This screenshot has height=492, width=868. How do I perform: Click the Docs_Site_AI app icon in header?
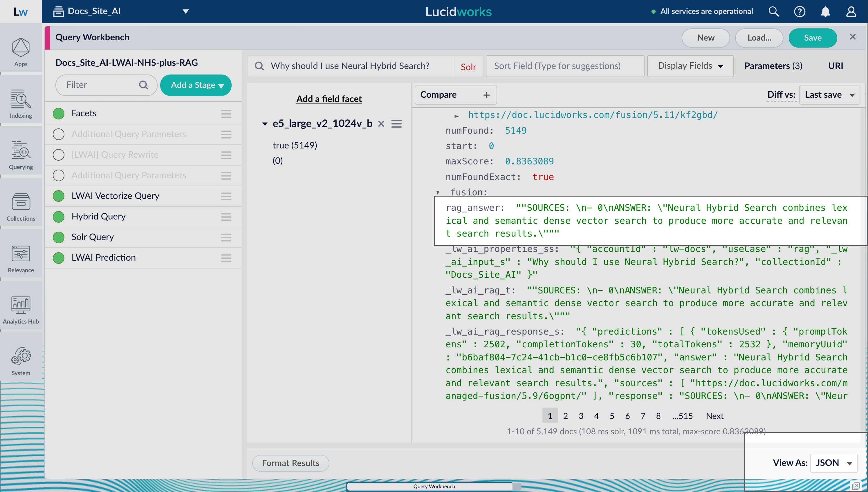click(x=58, y=12)
